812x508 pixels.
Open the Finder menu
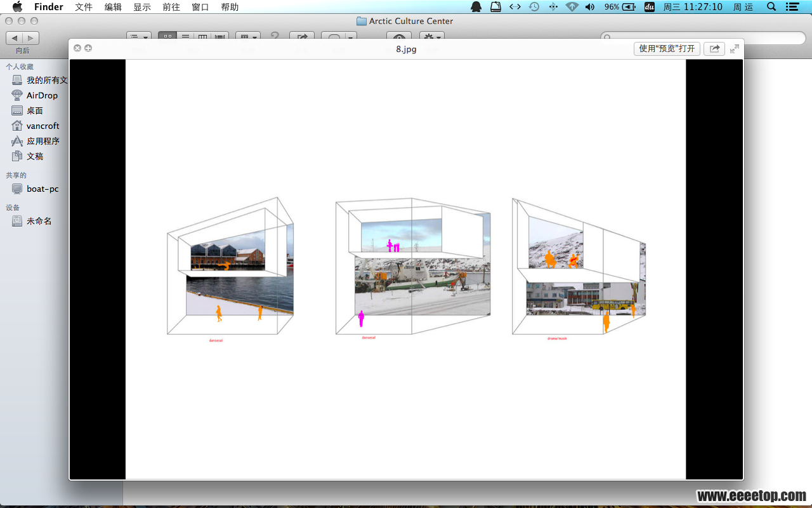tap(49, 7)
